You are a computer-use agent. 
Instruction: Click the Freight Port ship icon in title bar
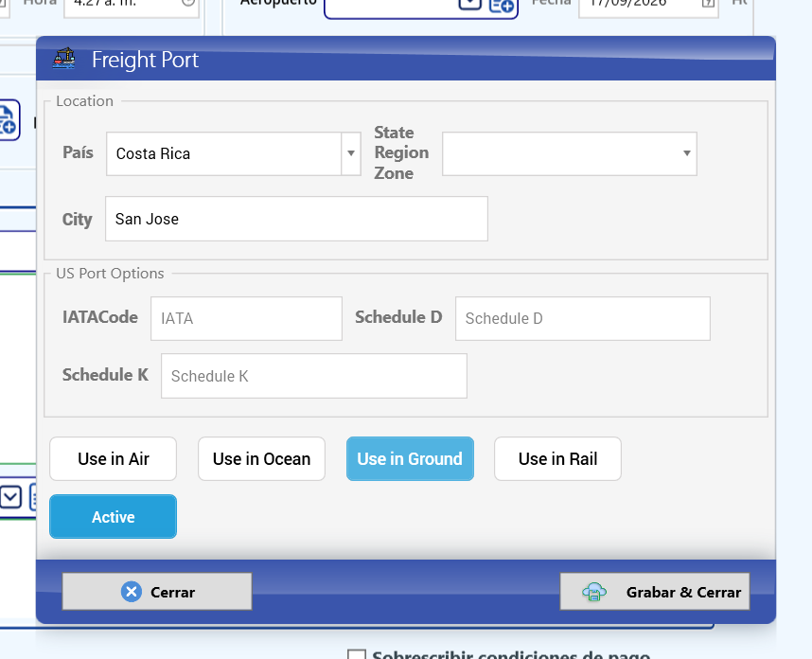(x=64, y=59)
